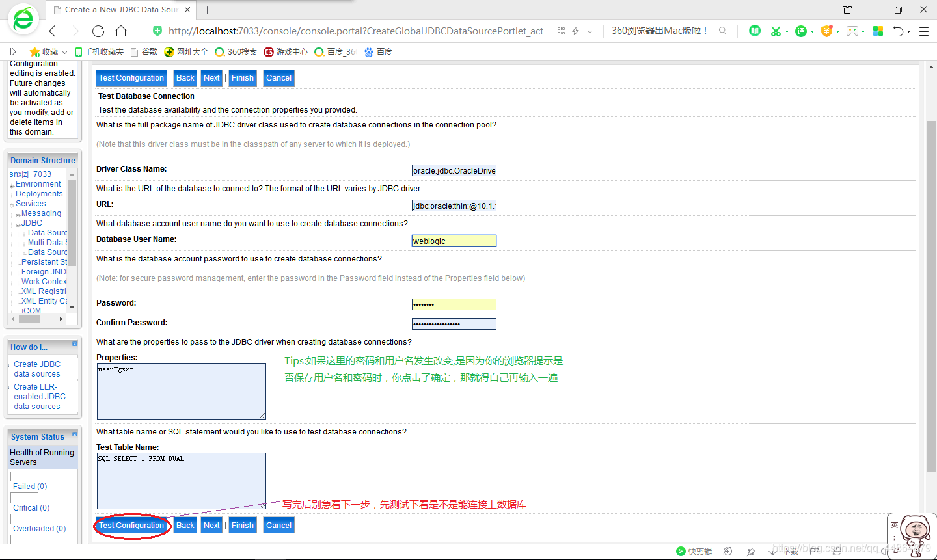Image resolution: width=937 pixels, height=560 pixels.
Task: Click the top Test Configuration button
Action: pyautogui.click(x=131, y=78)
